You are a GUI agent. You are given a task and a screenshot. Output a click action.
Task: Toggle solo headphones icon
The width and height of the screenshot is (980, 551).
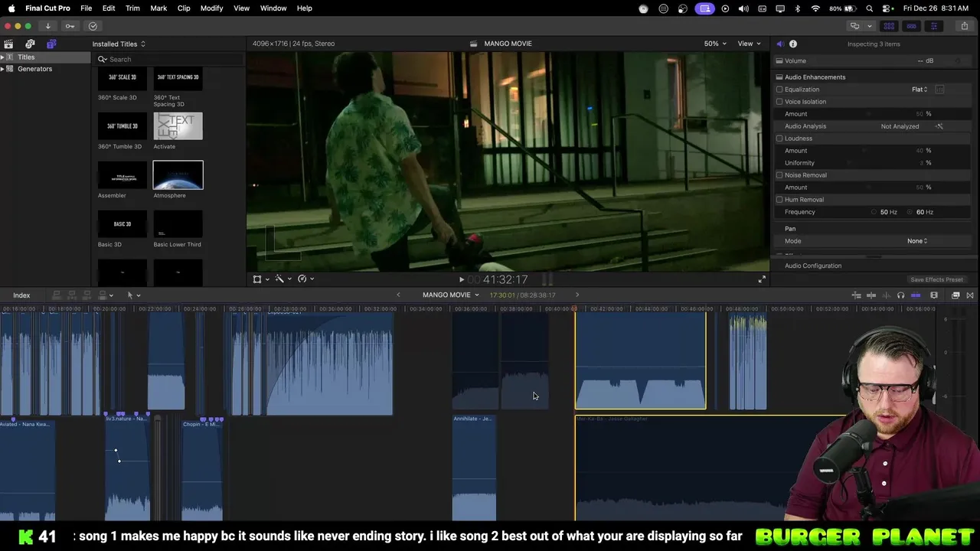click(x=900, y=295)
